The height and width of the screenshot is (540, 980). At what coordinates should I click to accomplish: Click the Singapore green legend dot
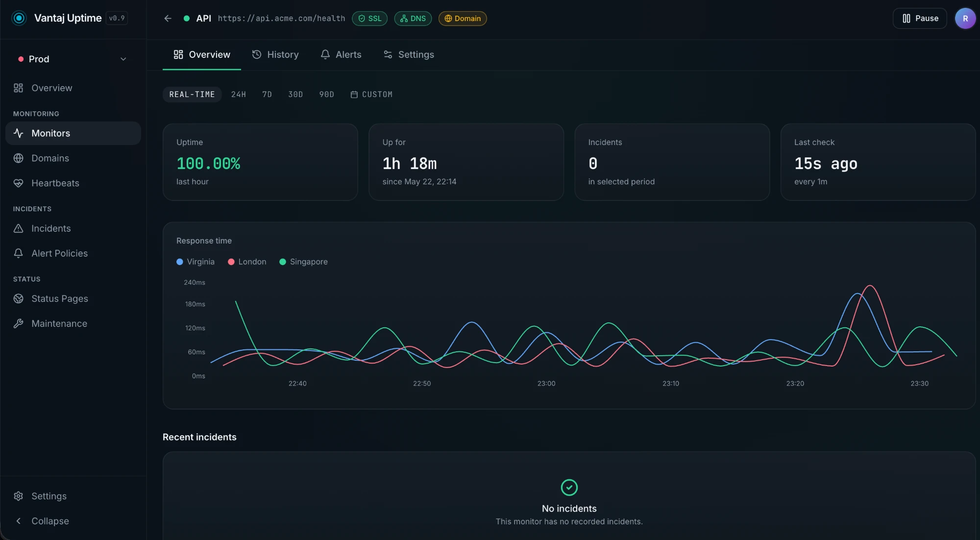pos(283,262)
